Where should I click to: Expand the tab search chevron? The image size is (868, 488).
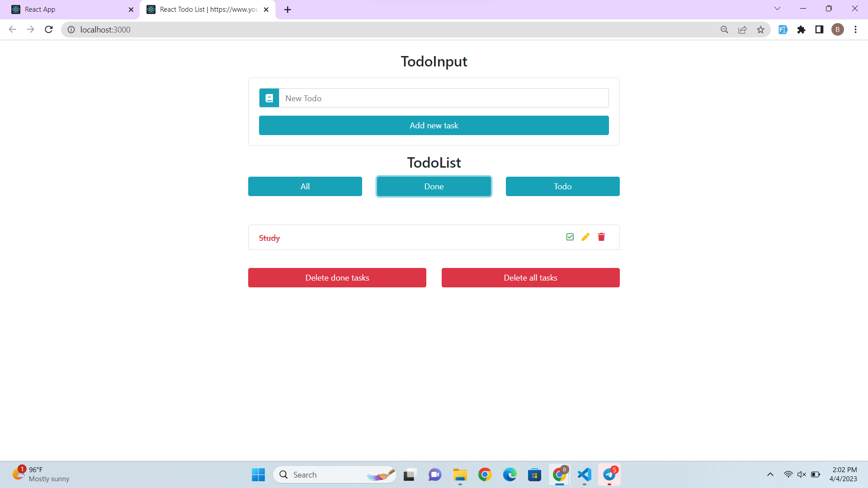[777, 9]
